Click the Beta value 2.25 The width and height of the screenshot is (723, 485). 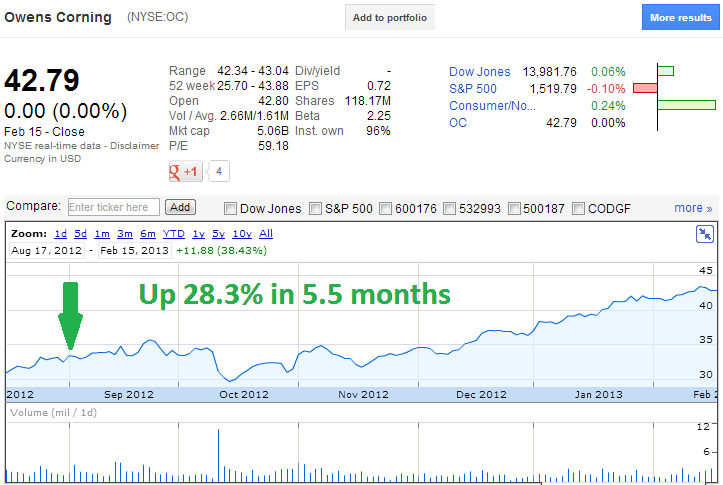pos(379,116)
